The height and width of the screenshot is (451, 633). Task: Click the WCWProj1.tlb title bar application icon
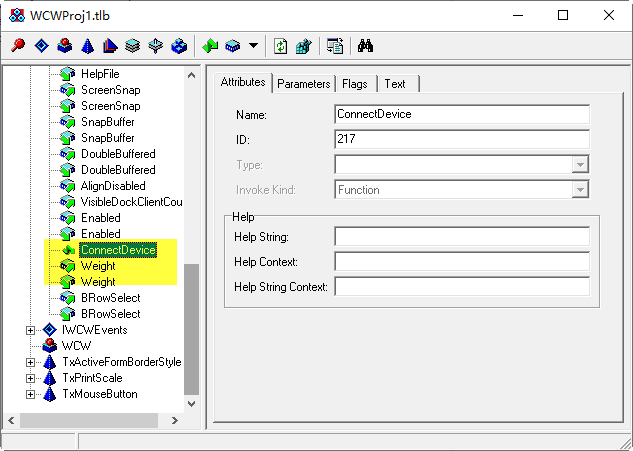coord(17,15)
